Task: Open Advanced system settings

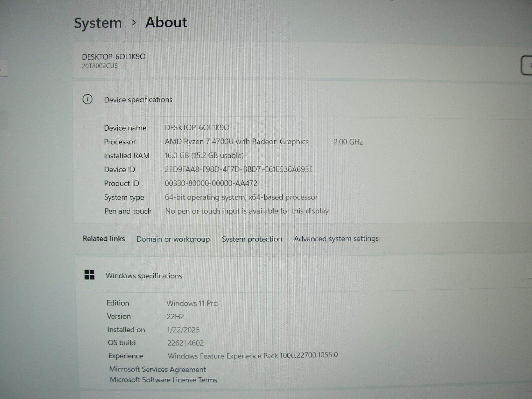Action: [336, 239]
